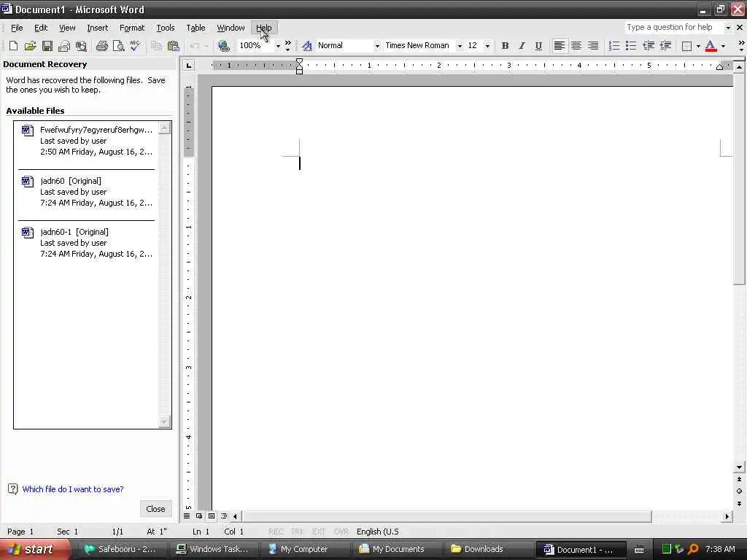Click the Undo arrow icon
747x560 pixels.
[x=194, y=46]
